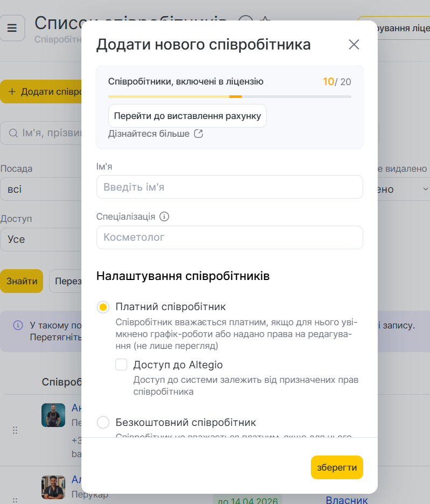Click the license usage progress bar
Viewport: 430px width, 504px height.
coord(230,97)
